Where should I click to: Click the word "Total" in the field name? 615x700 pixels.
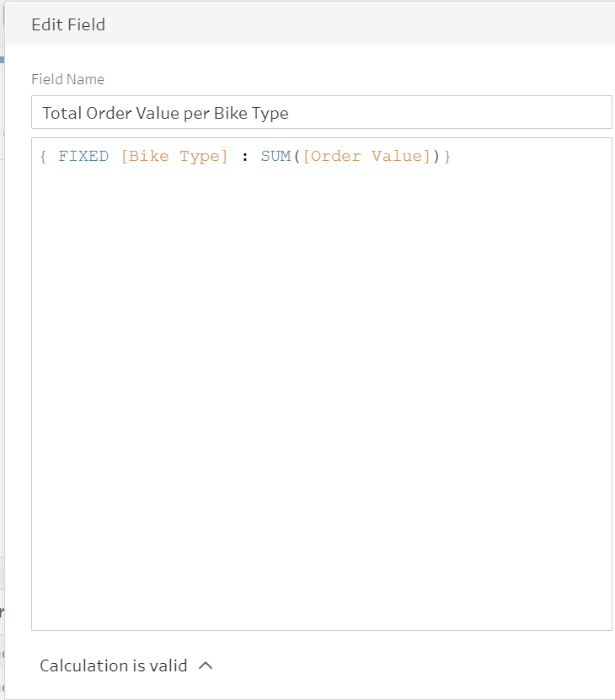(61, 112)
